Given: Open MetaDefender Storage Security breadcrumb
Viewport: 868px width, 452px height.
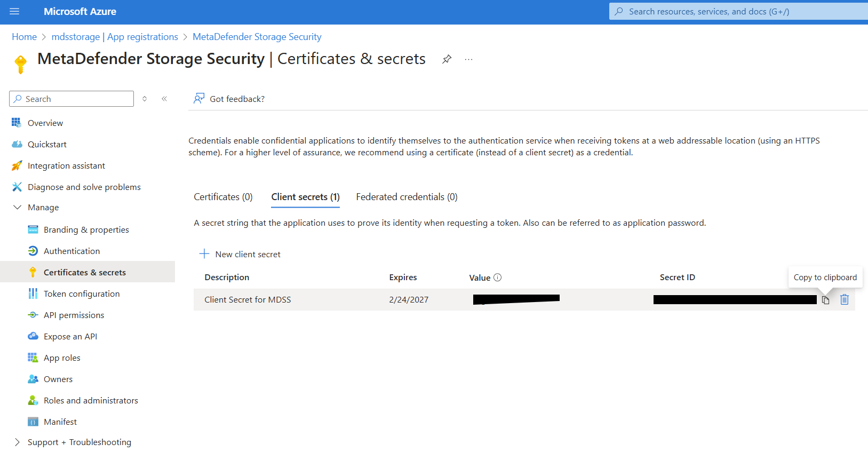Looking at the screenshot, I should click(x=257, y=37).
